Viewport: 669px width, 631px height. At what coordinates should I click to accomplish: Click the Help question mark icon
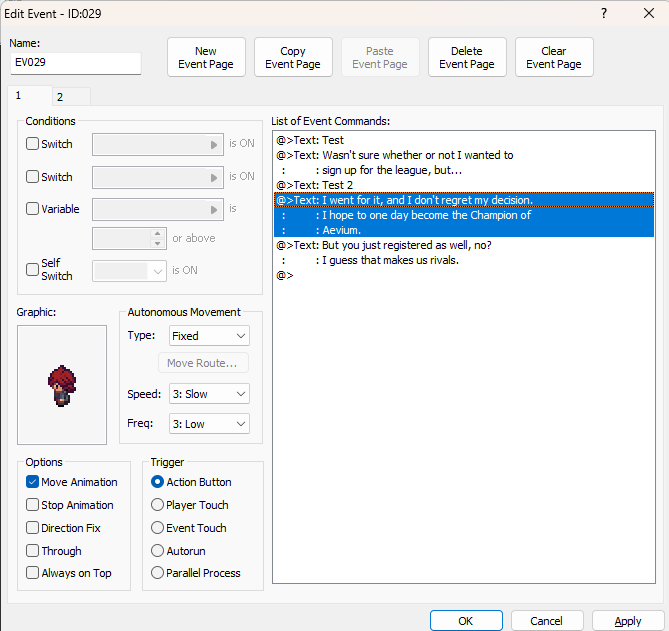(603, 13)
